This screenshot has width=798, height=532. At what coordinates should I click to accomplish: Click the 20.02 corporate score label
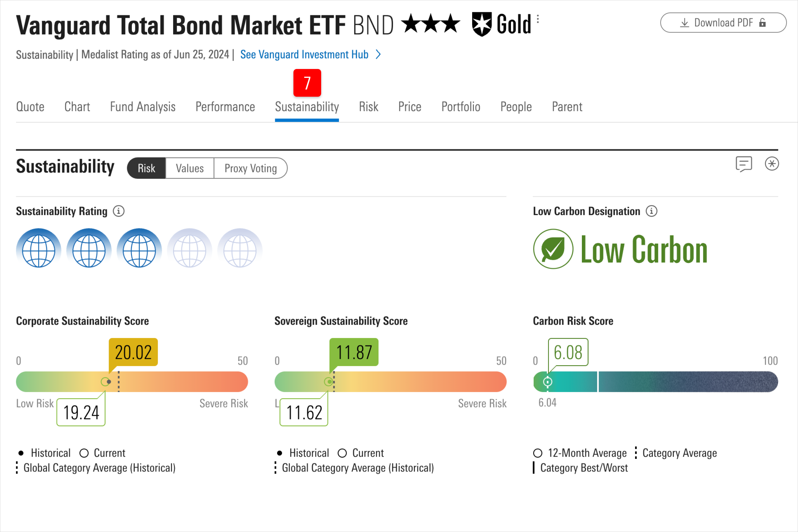133,352
